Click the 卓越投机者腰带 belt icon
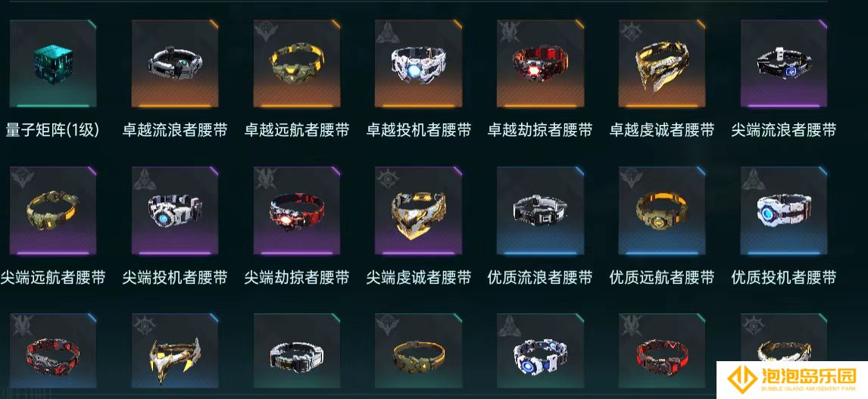This screenshot has height=399, width=868. point(419,64)
